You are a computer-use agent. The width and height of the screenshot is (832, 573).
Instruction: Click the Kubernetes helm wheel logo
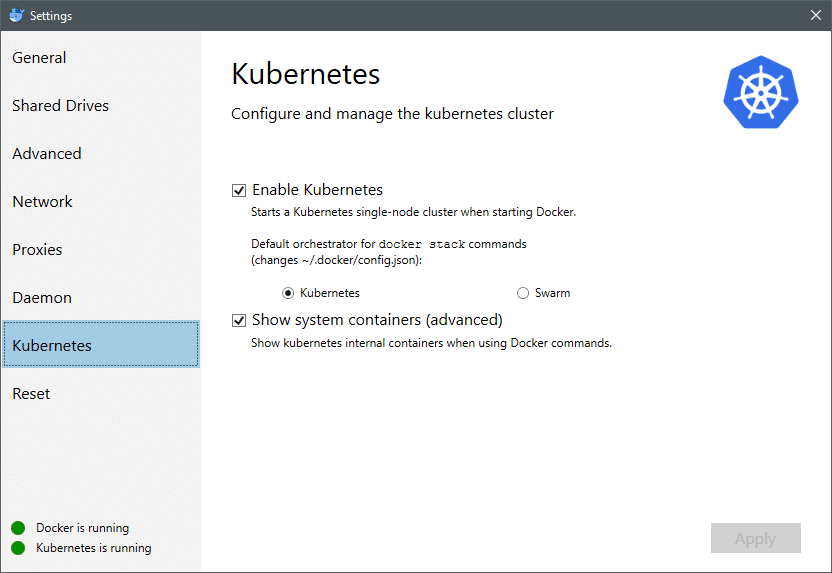click(x=760, y=92)
